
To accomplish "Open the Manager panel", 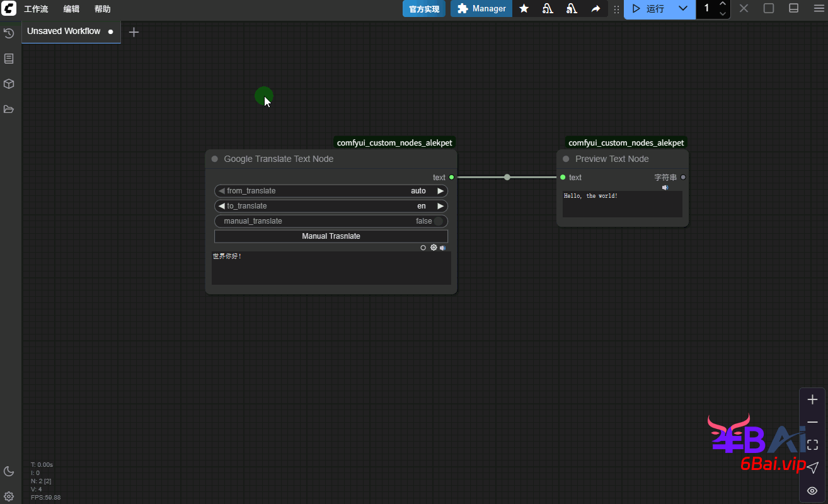I will (481, 9).
